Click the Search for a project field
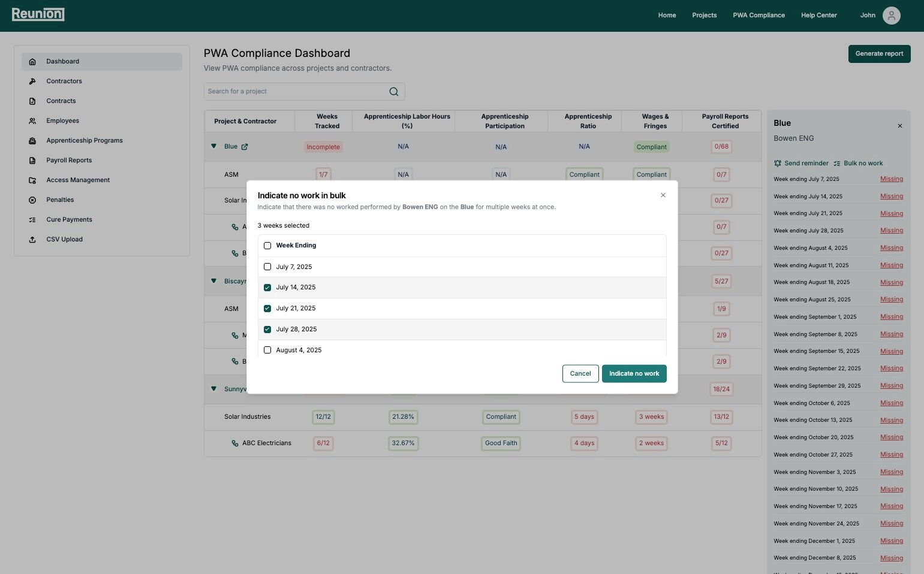924x574 pixels. [x=304, y=92]
